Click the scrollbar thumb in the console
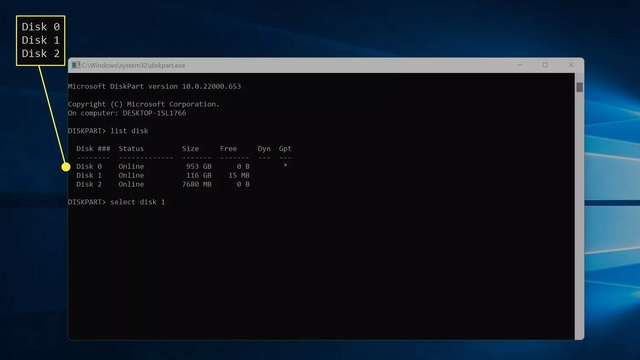This screenshot has width=640, height=360. point(579,87)
